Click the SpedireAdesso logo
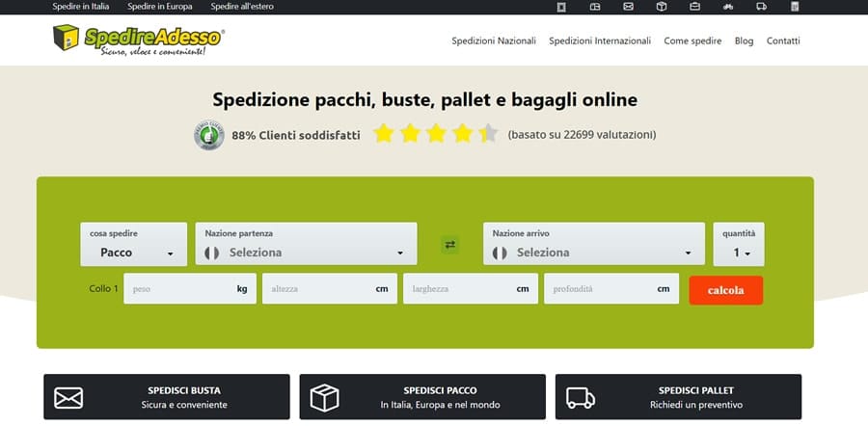Viewport: 868px width, 426px height. point(138,40)
